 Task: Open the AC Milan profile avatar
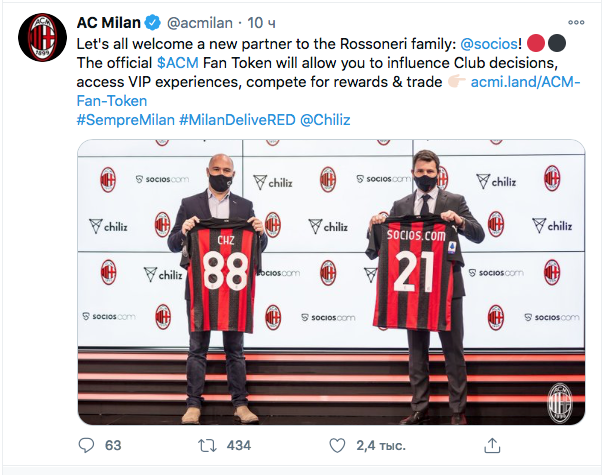coord(40,38)
